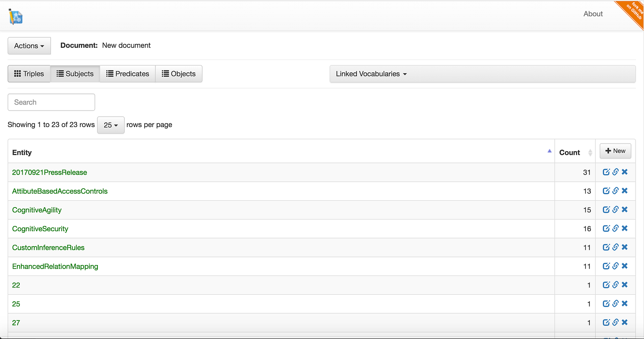Delete the EnhancedRelationMapping entity
Viewport: 644px width, 339px height.
coord(625,266)
